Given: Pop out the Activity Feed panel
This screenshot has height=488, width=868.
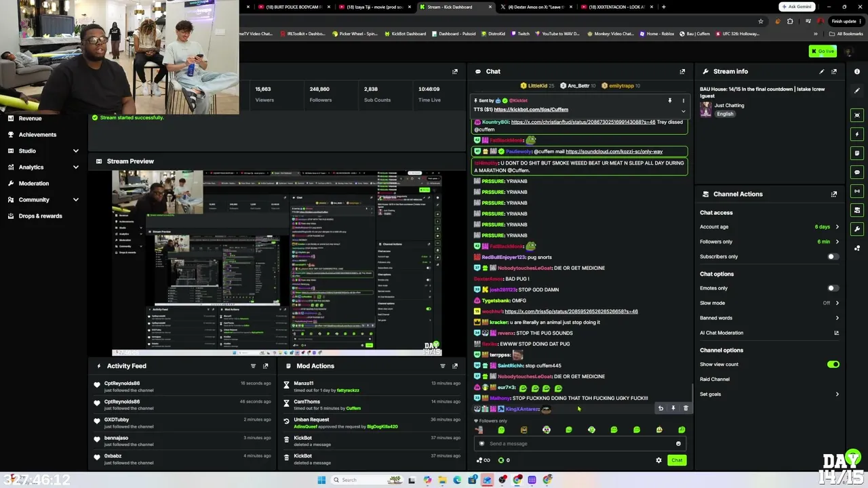Looking at the screenshot, I should (x=265, y=366).
